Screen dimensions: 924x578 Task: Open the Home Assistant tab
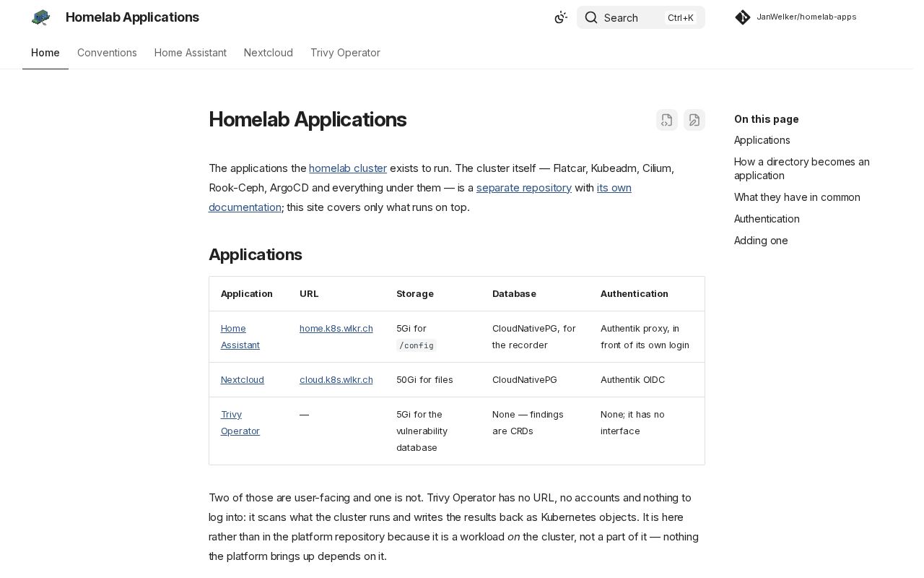point(191,53)
